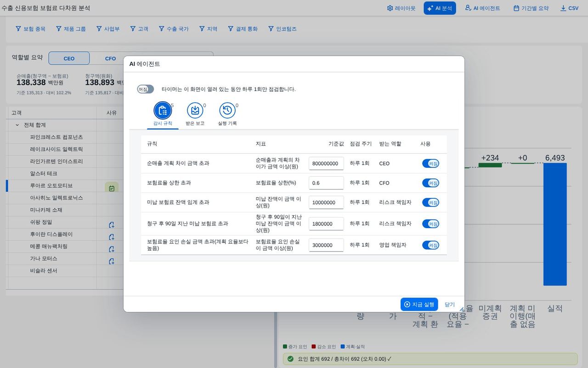The width and height of the screenshot is (588, 368).
Task: Open the 인코텀즈 filter
Action: (x=283, y=29)
